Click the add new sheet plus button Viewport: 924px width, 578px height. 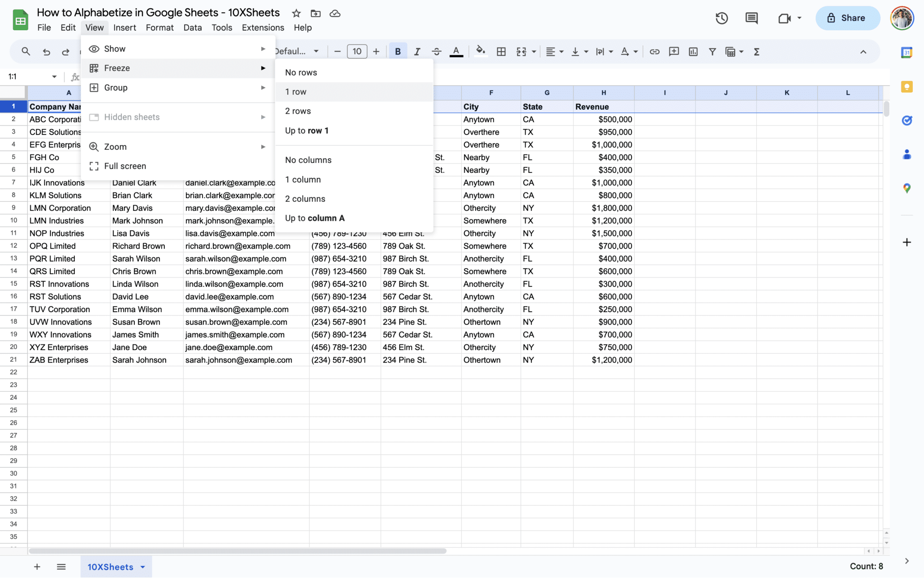[x=37, y=567]
